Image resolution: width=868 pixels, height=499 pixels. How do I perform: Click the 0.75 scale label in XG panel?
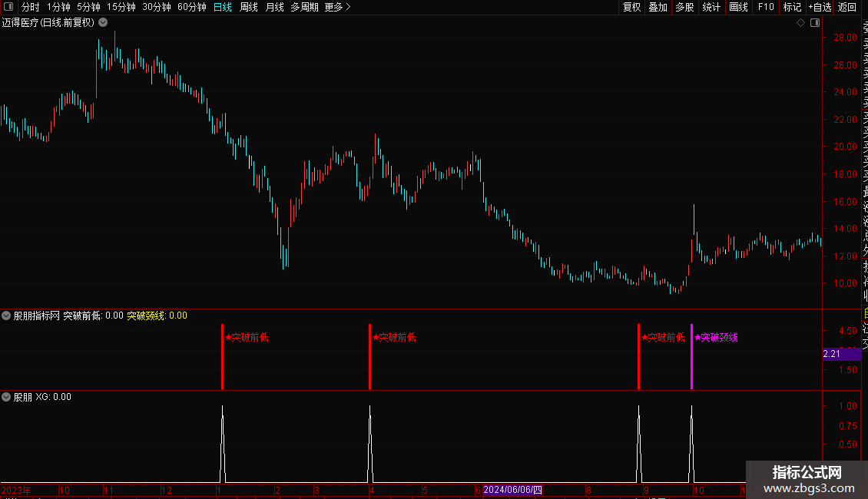848,426
